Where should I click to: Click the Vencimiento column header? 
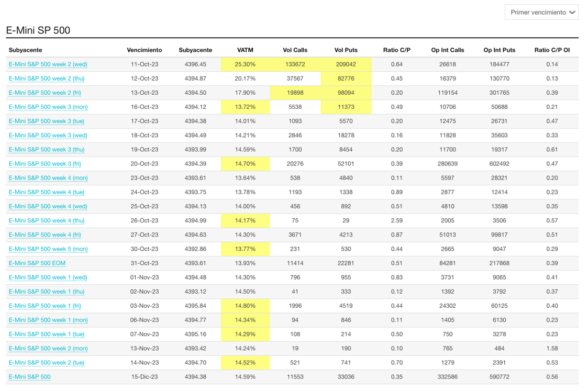click(145, 50)
